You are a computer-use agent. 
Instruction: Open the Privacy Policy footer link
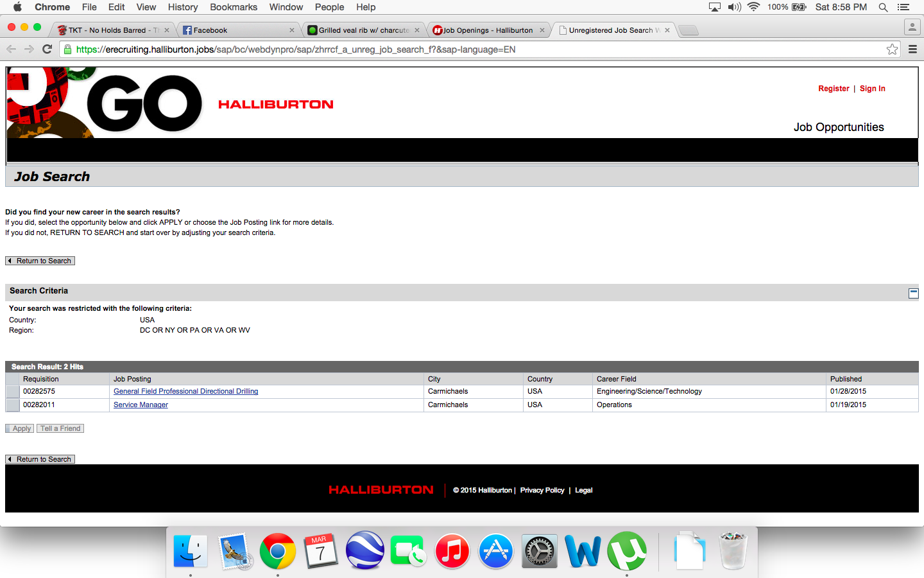point(542,490)
